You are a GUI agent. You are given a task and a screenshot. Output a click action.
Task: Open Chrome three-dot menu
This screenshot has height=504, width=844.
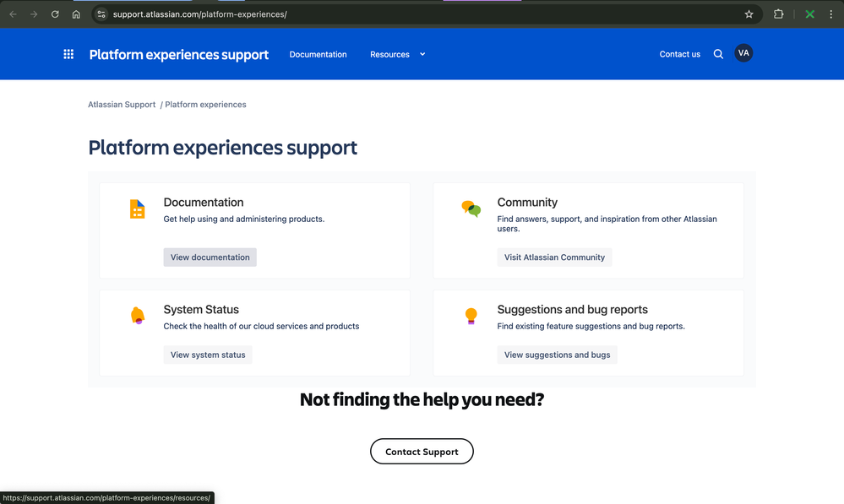(x=830, y=14)
